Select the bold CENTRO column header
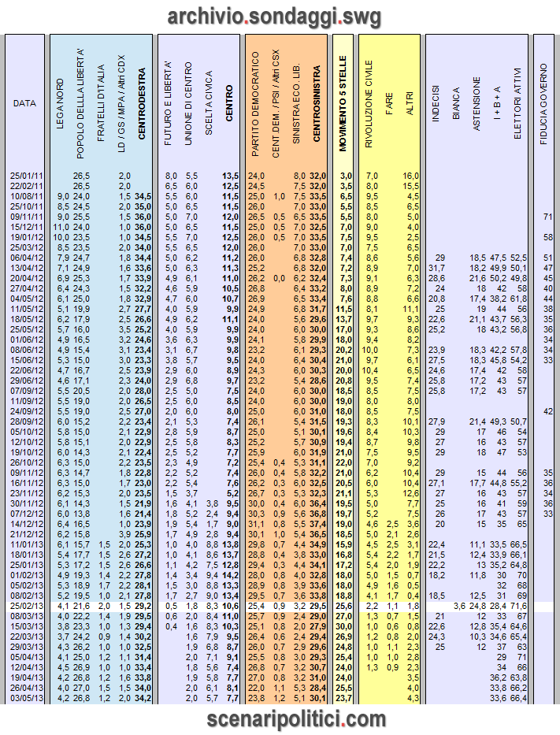The image size is (560, 735). [x=228, y=103]
